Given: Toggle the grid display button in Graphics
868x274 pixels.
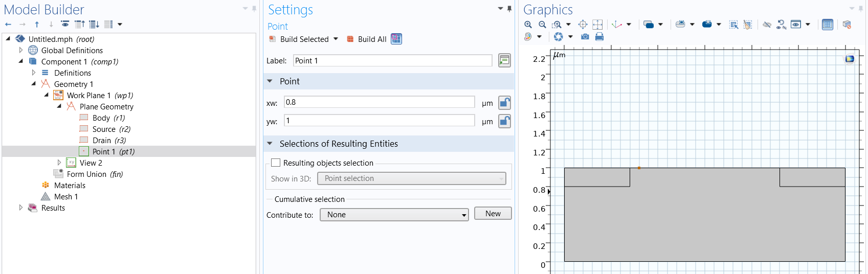Looking at the screenshot, I should [x=827, y=25].
